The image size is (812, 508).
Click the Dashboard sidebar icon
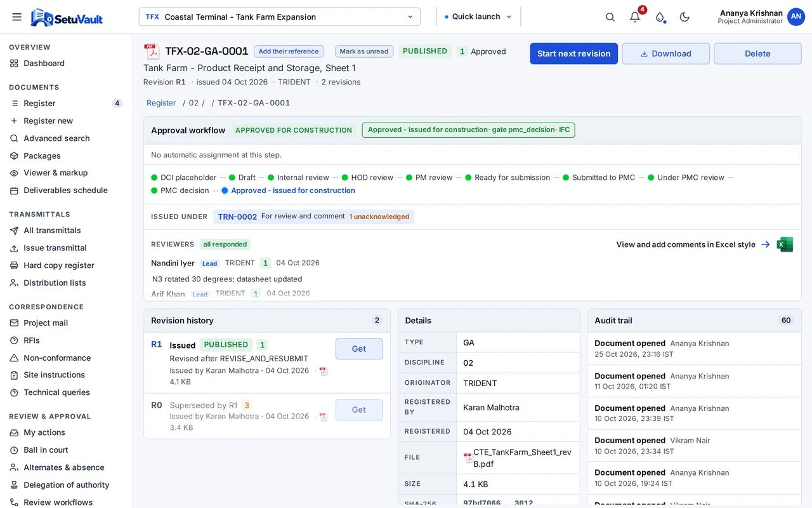point(14,63)
